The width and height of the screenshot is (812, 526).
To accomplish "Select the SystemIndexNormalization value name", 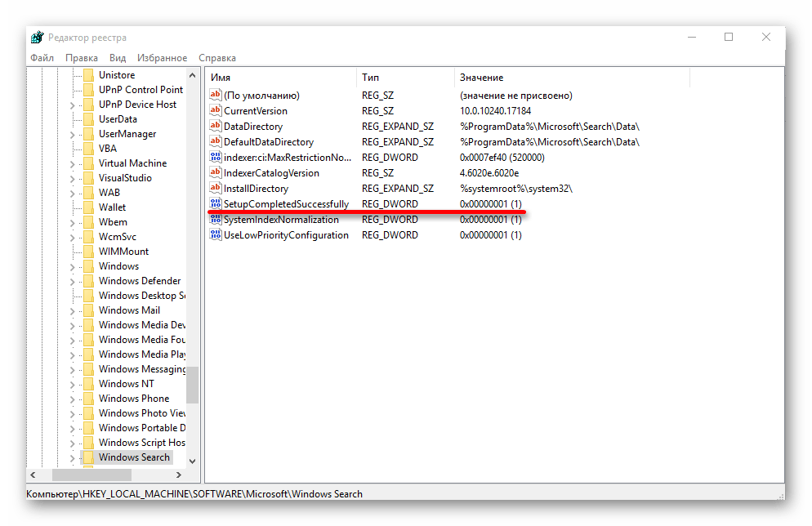I will click(x=281, y=220).
